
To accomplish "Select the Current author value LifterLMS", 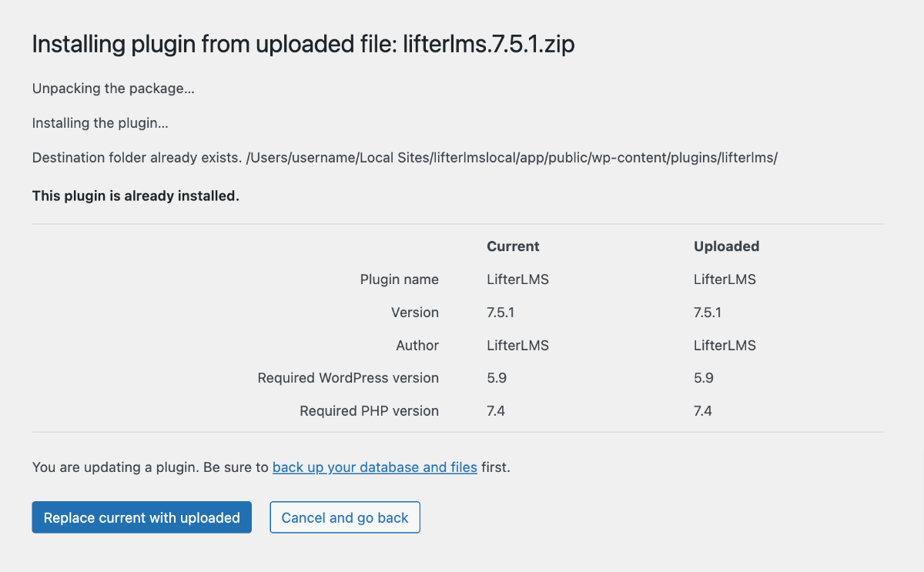I will pyautogui.click(x=517, y=346).
